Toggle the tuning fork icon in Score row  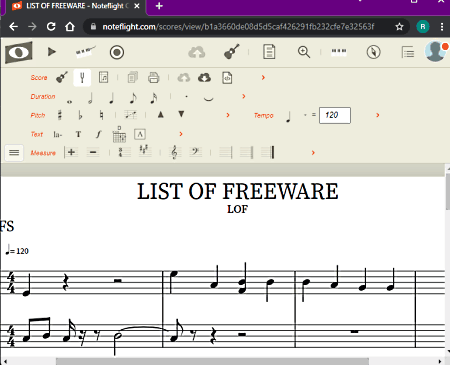click(x=82, y=78)
